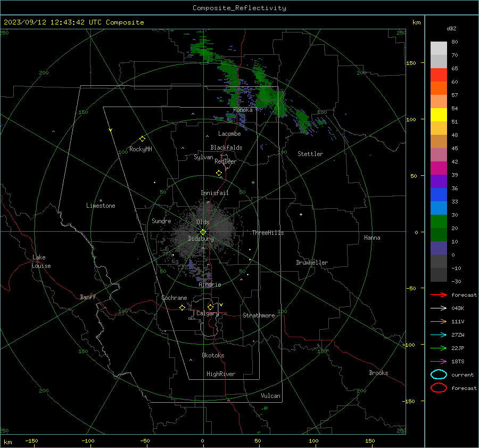Click the Ponoka town label
Image resolution: width=479 pixels, height=448 pixels.
point(243,110)
